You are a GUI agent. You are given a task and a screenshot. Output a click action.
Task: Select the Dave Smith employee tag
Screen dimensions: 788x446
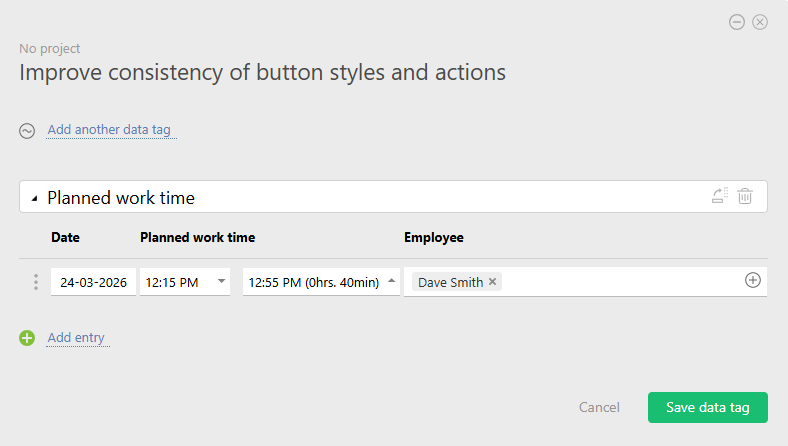click(x=449, y=282)
